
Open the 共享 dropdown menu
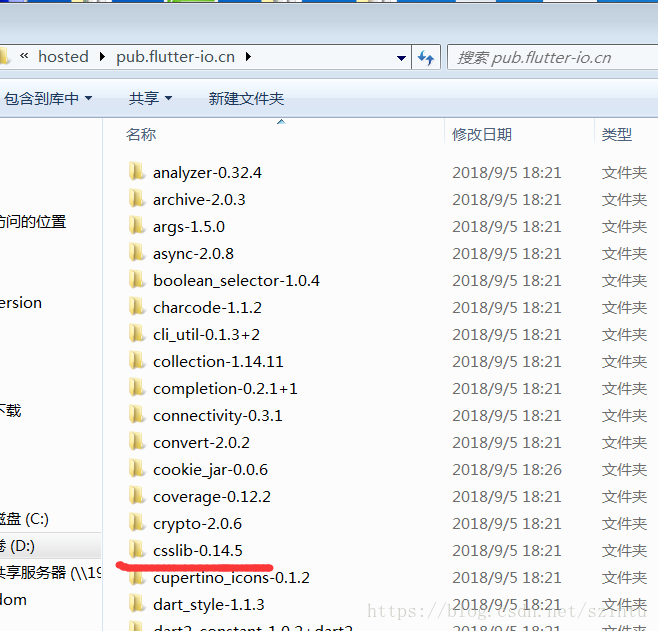150,99
